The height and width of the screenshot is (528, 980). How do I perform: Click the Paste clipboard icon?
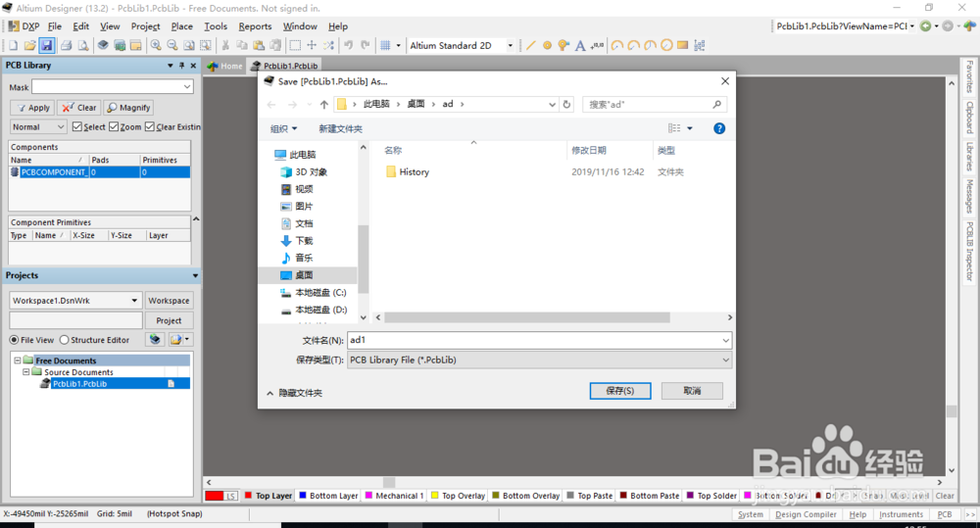click(259, 46)
